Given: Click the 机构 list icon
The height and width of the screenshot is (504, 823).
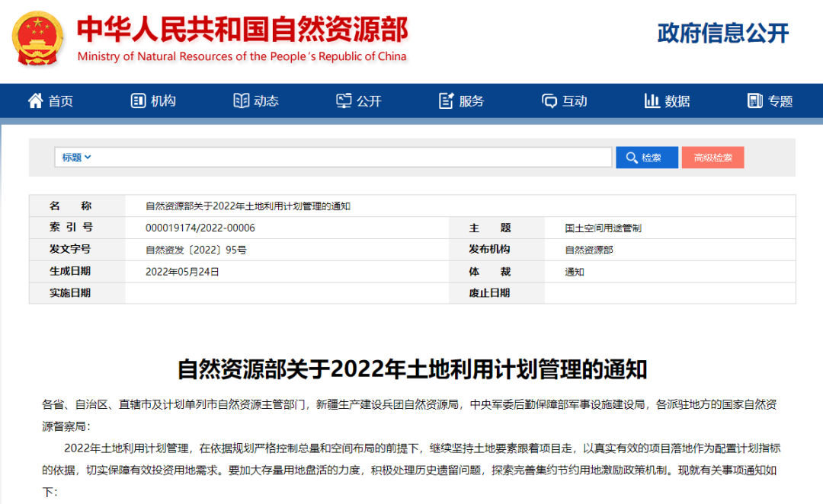Looking at the screenshot, I should (138, 100).
